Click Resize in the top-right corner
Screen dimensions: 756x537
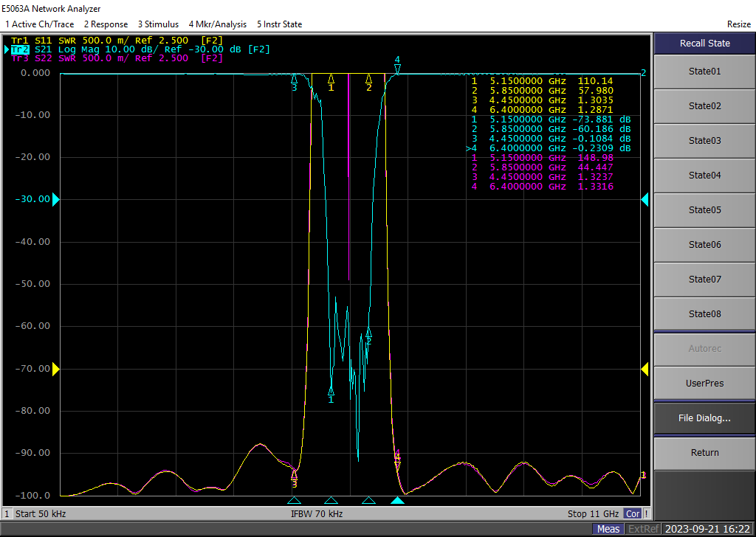point(738,24)
